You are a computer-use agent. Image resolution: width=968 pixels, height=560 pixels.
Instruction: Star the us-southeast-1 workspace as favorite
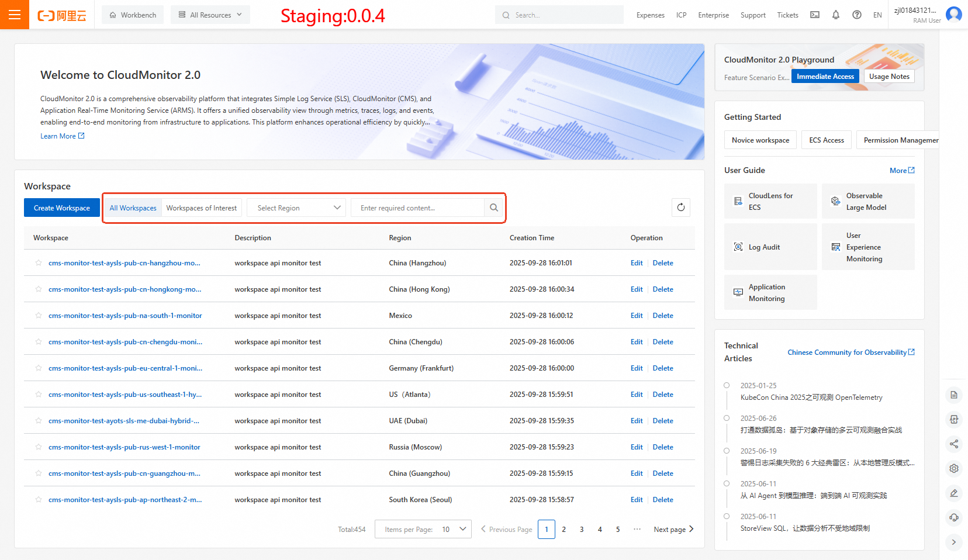pyautogui.click(x=39, y=395)
